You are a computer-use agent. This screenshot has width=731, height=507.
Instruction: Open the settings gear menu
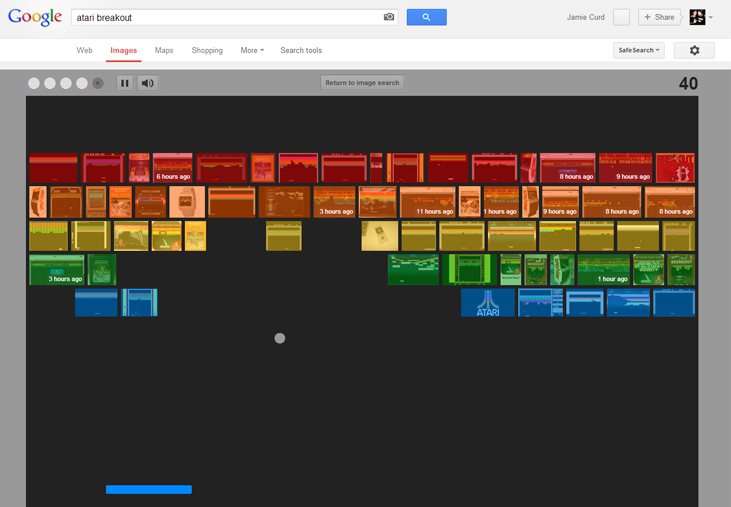click(694, 50)
